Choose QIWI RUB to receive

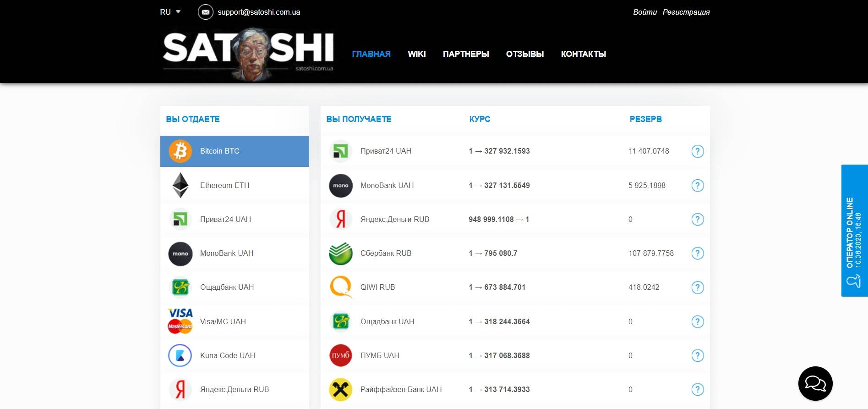[x=515, y=287]
